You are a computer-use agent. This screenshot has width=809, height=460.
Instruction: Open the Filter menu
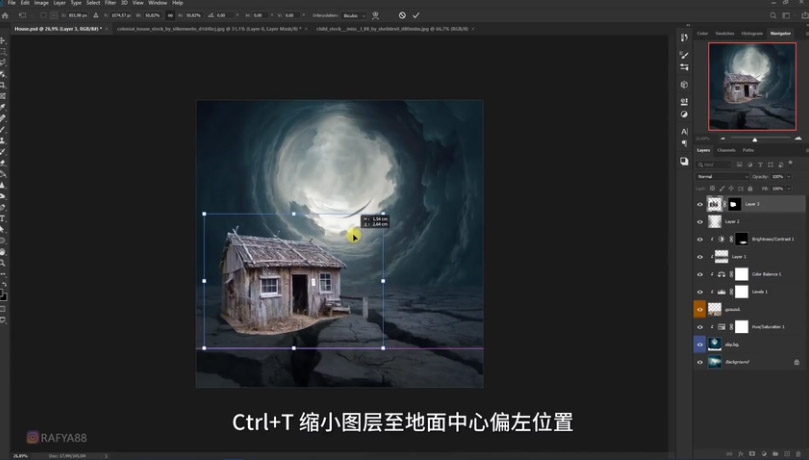click(110, 3)
